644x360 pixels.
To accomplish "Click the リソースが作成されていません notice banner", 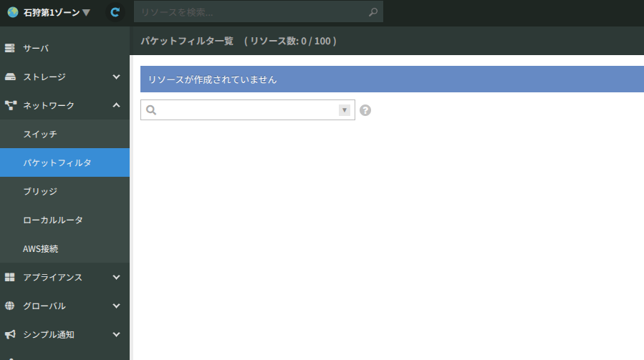I will (x=393, y=79).
